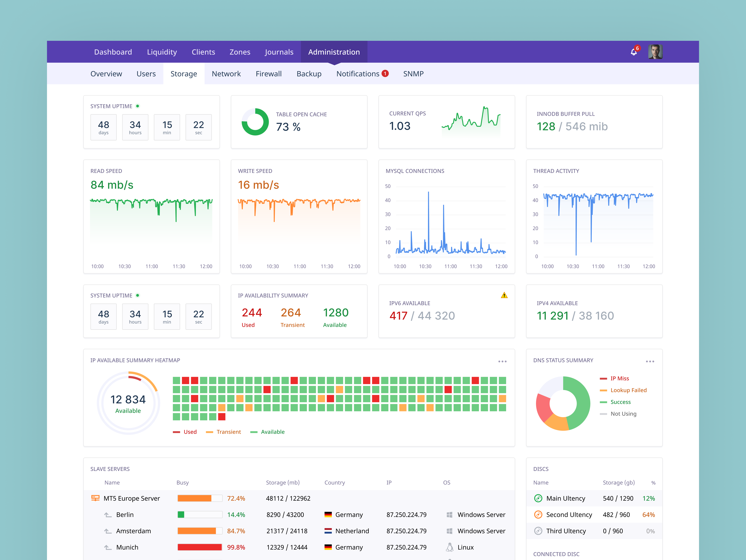Switch to the Network tab

(226, 74)
